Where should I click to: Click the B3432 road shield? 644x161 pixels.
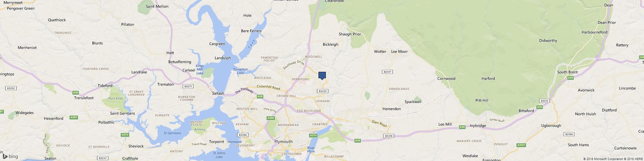point(323,91)
